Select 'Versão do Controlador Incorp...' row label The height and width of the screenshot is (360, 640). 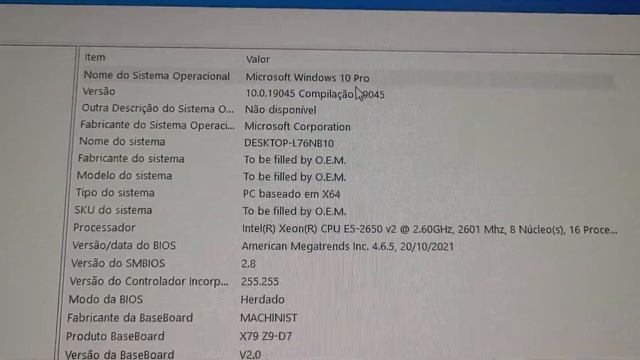pos(149,281)
